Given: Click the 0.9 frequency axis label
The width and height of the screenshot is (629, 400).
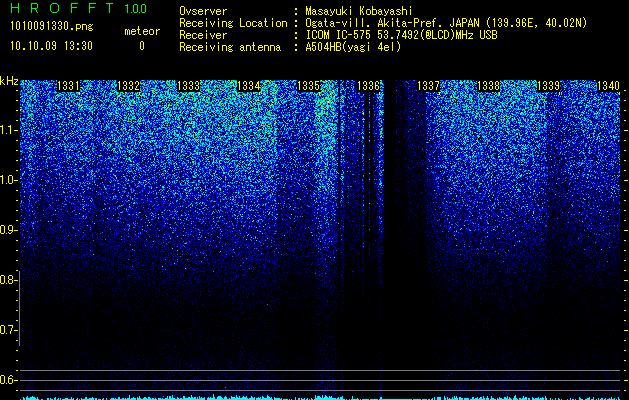Looking at the screenshot, I should 8,230.
